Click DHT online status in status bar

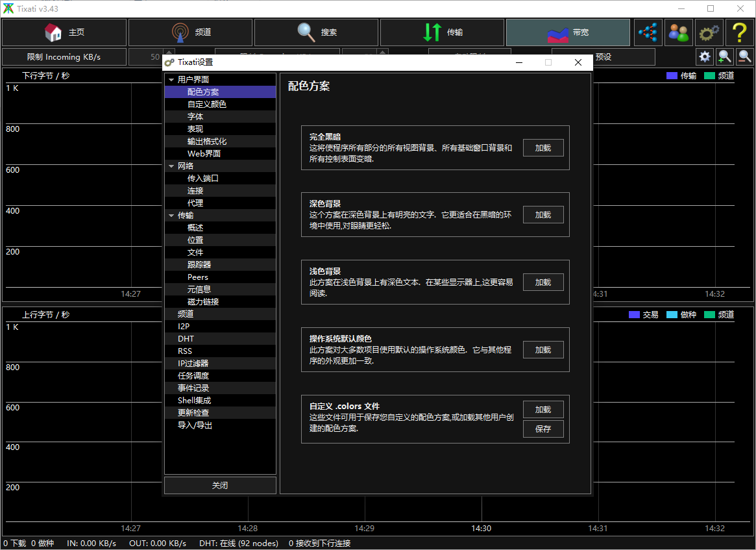[239, 544]
